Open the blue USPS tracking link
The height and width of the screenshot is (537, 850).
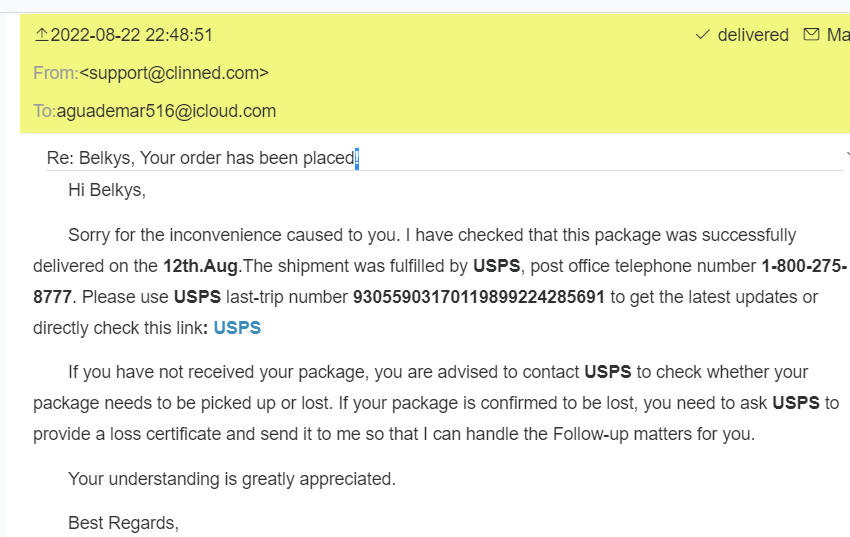[237, 328]
